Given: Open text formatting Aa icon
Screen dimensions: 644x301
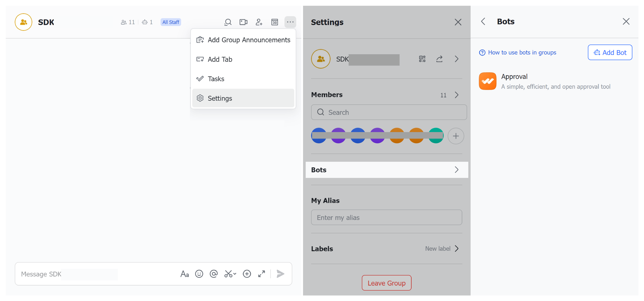Looking at the screenshot, I should [x=184, y=274].
